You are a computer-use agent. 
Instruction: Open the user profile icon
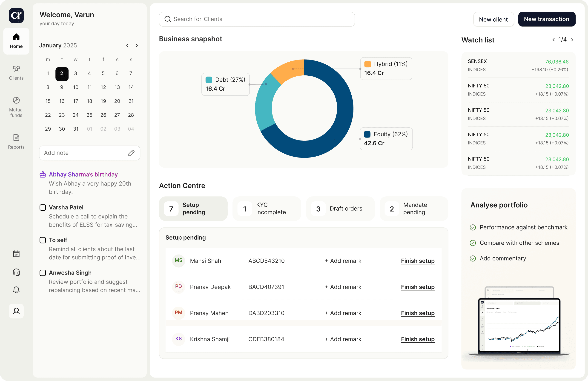coord(16,311)
